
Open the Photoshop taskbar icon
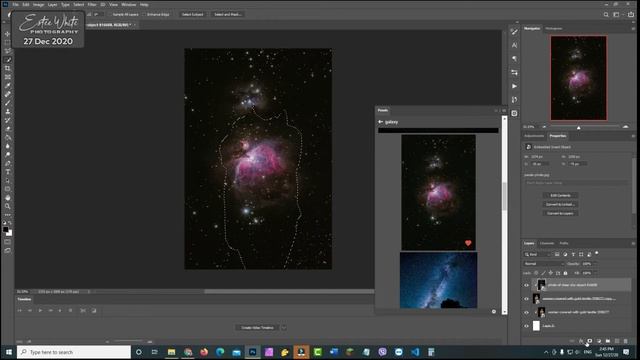pos(253,352)
